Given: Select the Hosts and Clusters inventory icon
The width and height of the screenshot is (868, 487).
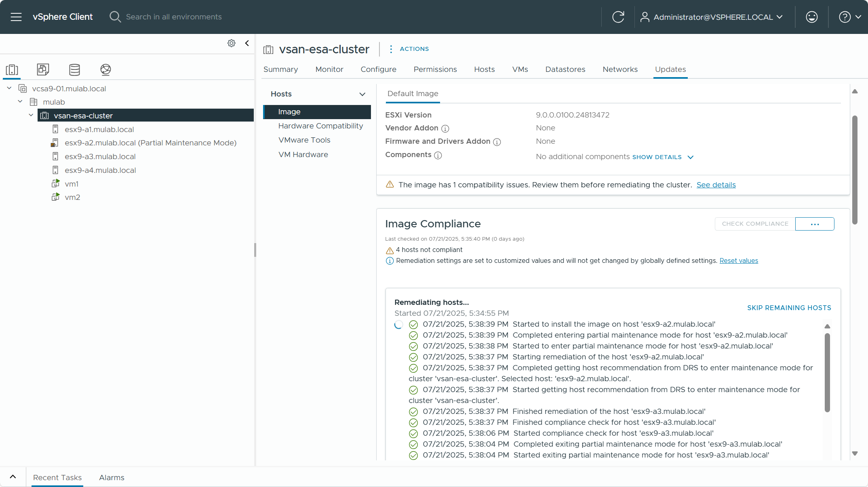Looking at the screenshot, I should 12,69.
